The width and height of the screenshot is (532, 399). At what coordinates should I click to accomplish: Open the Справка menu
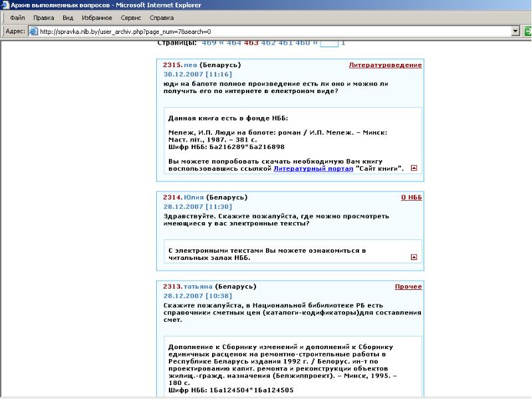pyautogui.click(x=162, y=18)
